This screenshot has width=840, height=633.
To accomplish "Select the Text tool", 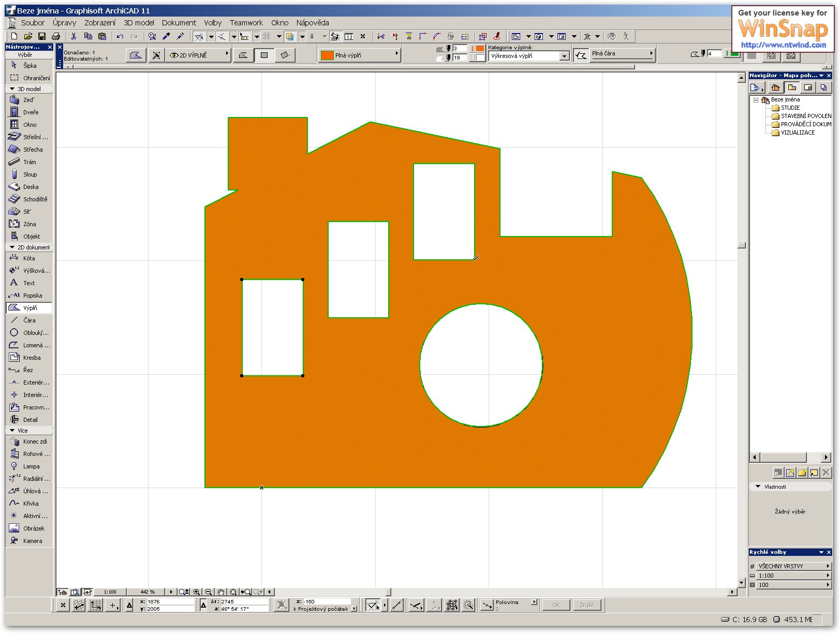I will [x=29, y=283].
